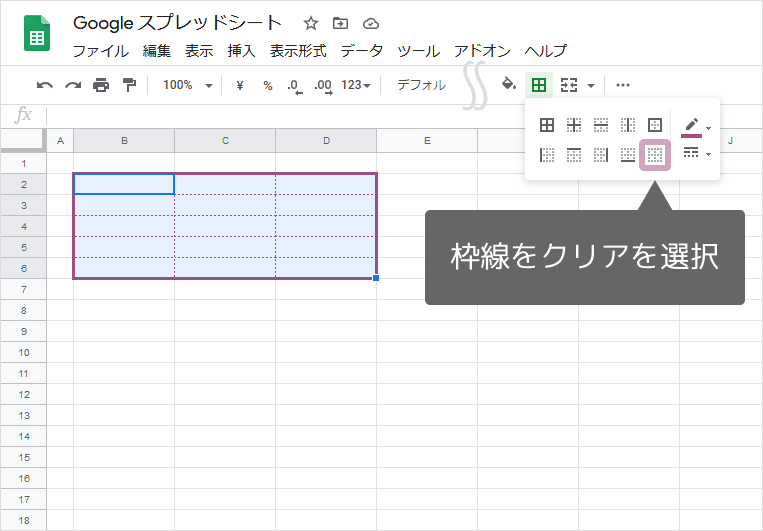Apply outer borders to selection
The width and height of the screenshot is (763, 531).
coord(655,125)
